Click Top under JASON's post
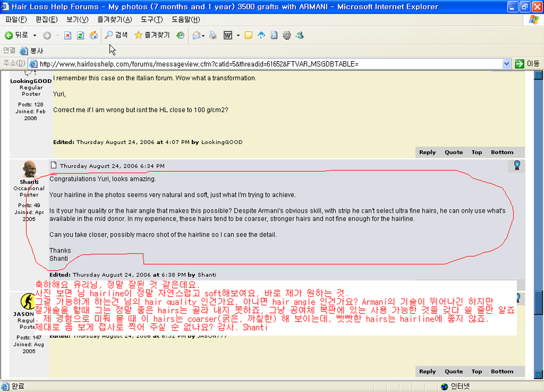 tap(477, 372)
